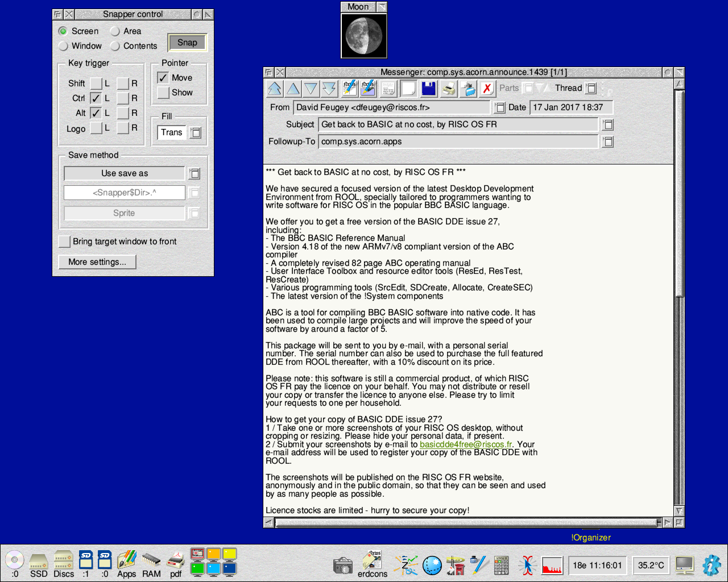Click the Fill Trans value field

click(172, 132)
